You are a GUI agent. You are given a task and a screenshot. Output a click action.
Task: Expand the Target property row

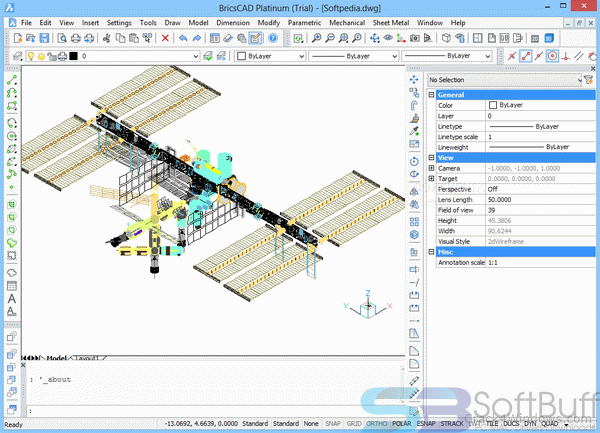(431, 179)
